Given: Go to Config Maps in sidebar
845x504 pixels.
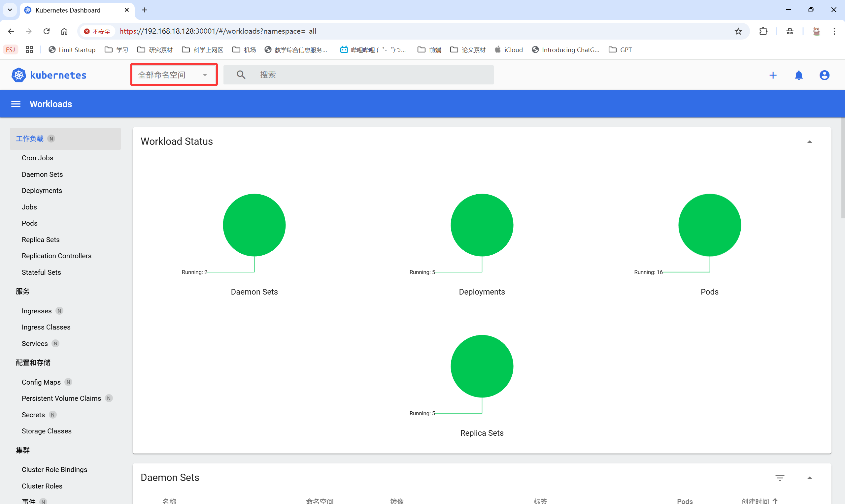Looking at the screenshot, I should [41, 382].
